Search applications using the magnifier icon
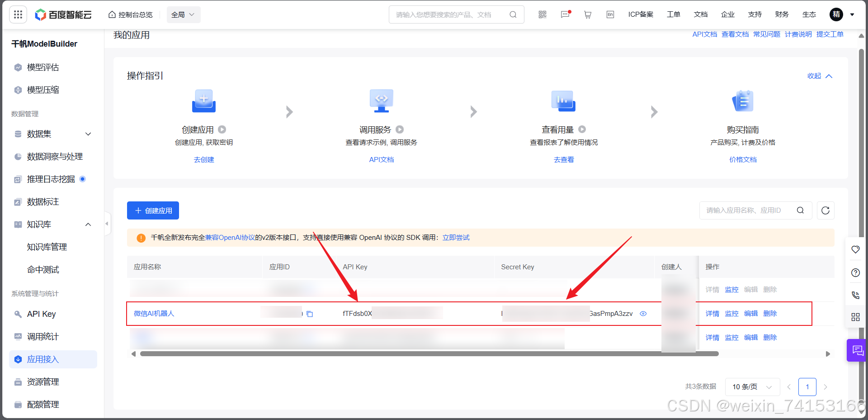The width and height of the screenshot is (868, 420). pos(800,210)
